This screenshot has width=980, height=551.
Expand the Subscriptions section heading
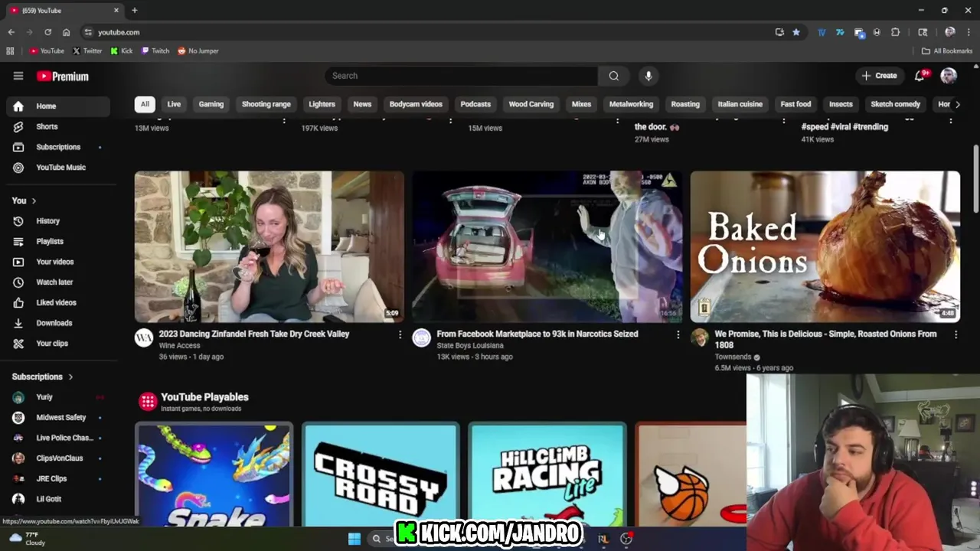[42, 377]
